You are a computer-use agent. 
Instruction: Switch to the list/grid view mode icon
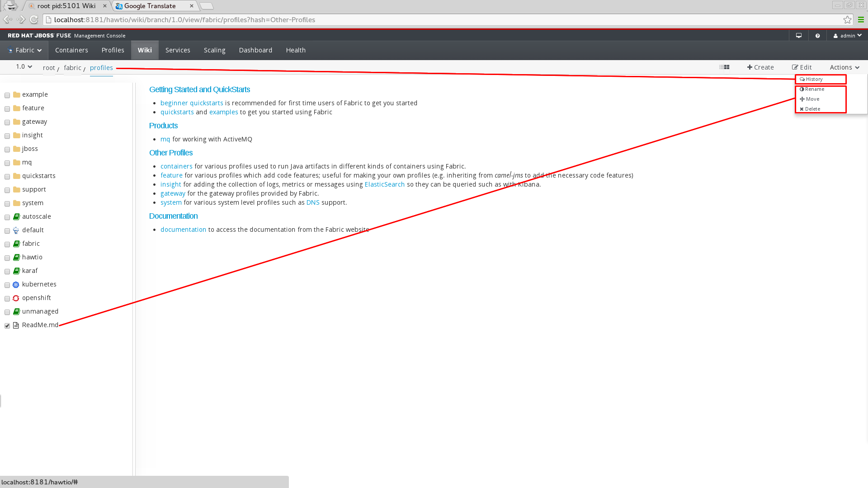point(724,67)
